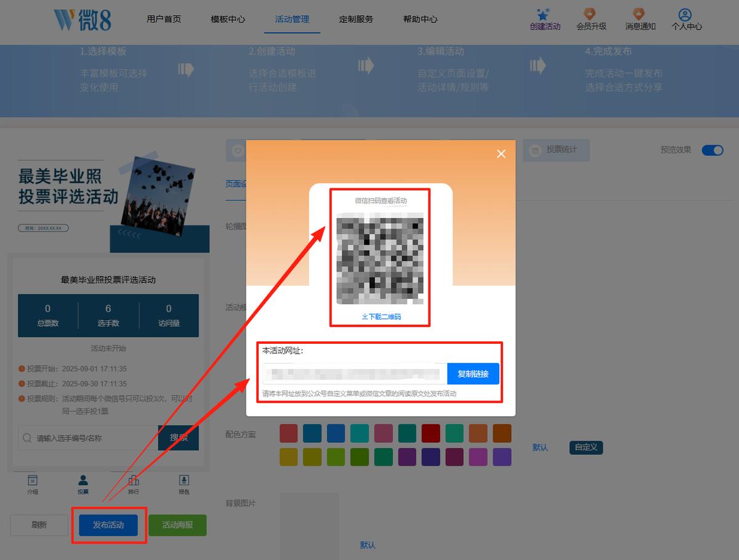Go to 用户首页

(164, 19)
